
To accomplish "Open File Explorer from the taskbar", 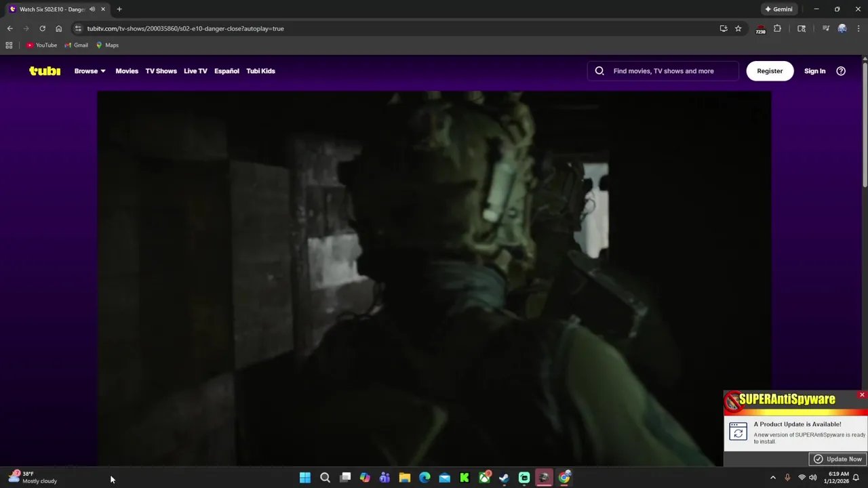I will click(405, 478).
